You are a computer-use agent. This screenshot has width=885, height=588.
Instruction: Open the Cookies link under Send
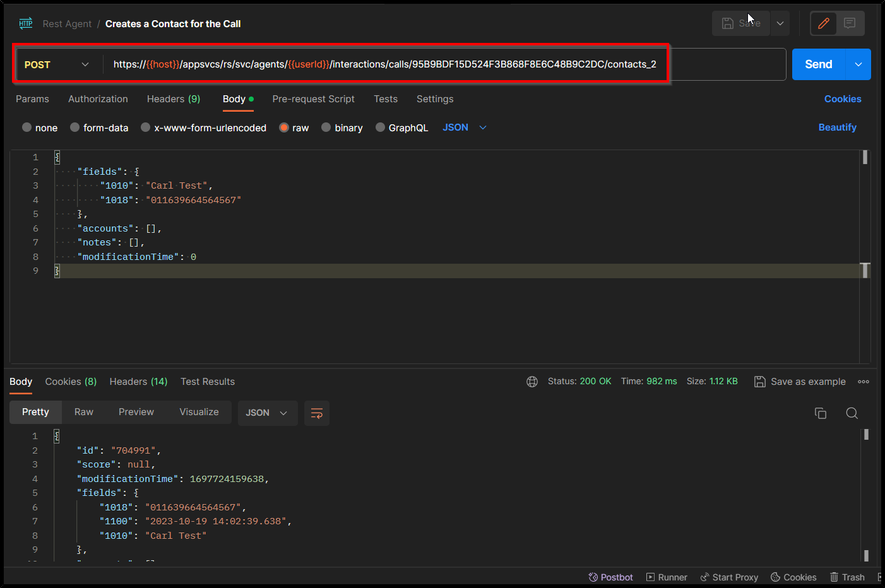tap(843, 99)
